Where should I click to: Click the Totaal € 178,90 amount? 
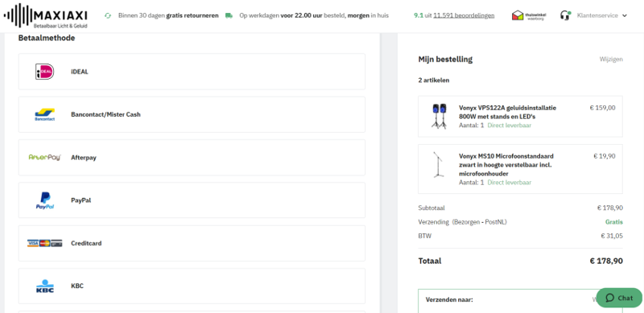(x=606, y=261)
